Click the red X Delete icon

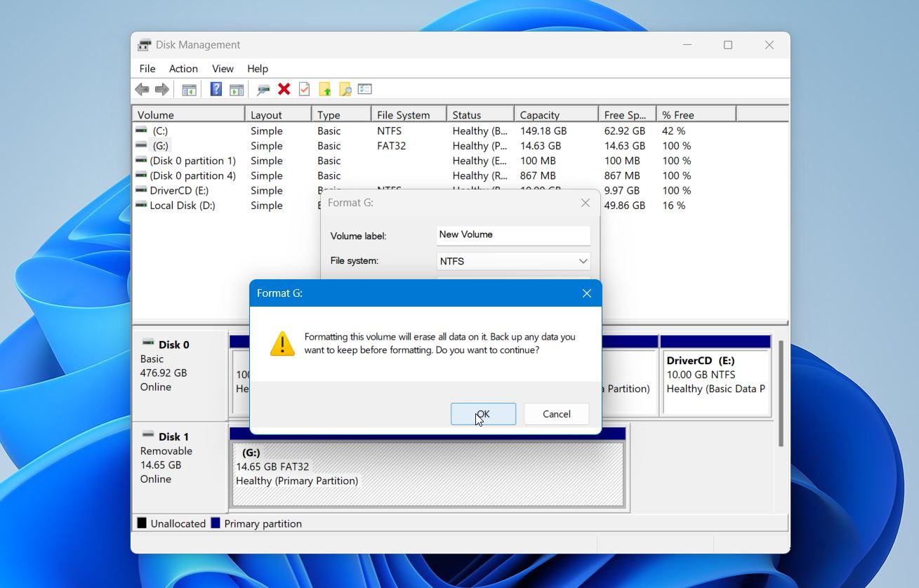tap(284, 89)
